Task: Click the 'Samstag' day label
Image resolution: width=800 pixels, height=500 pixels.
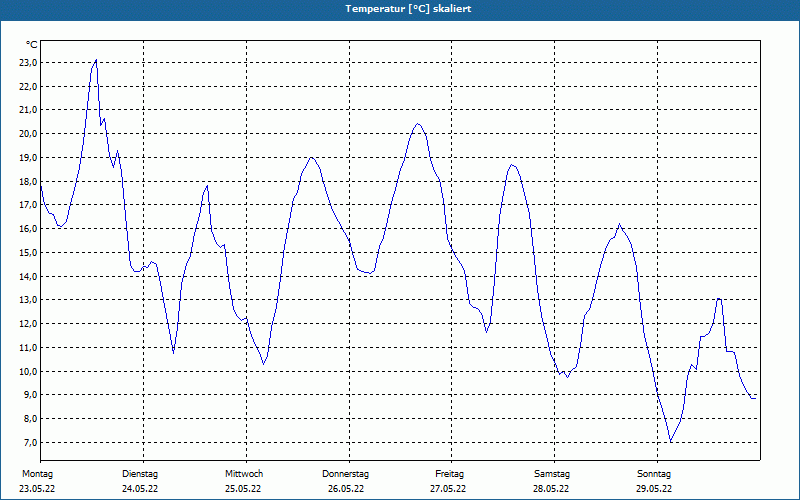Action: tap(552, 474)
